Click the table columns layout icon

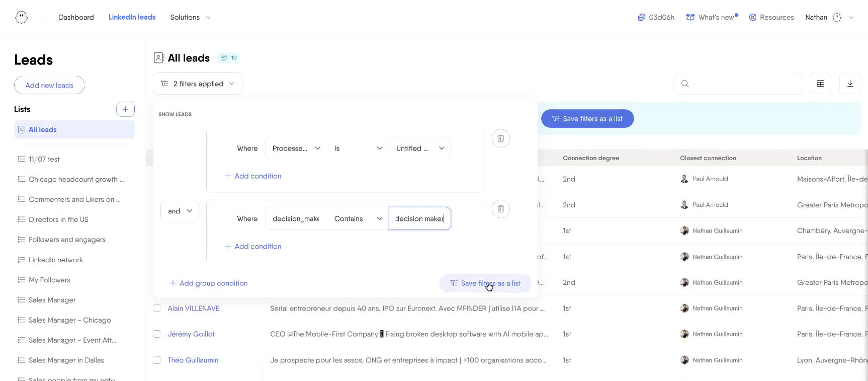[820, 84]
